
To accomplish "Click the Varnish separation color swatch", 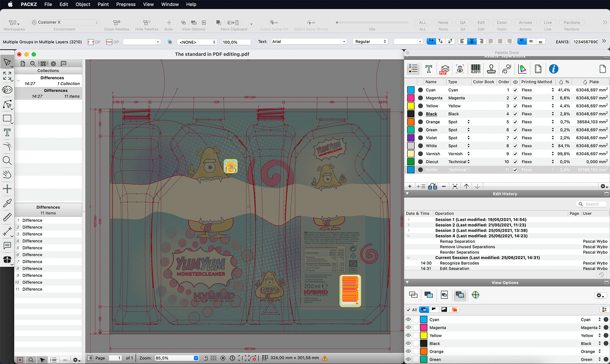I will tap(411, 154).
